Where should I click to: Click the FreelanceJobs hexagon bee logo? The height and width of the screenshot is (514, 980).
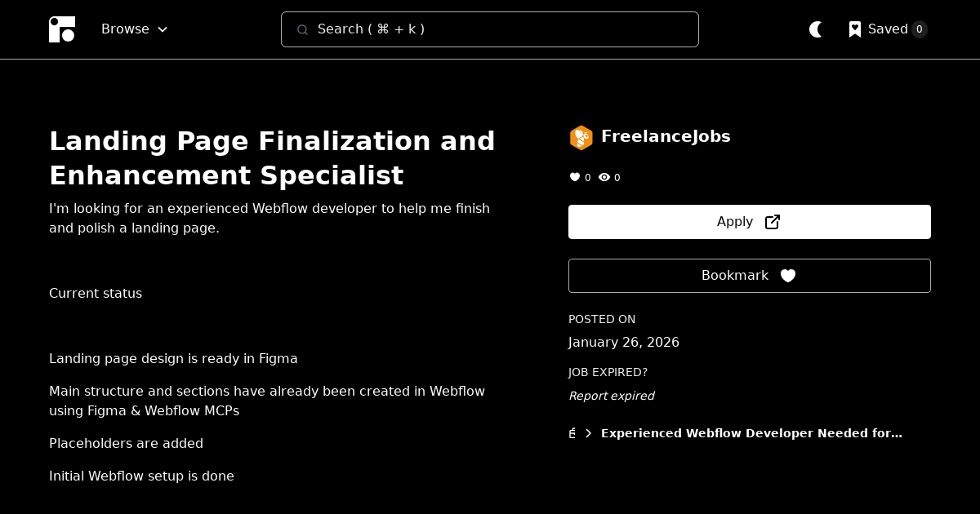coord(581,138)
